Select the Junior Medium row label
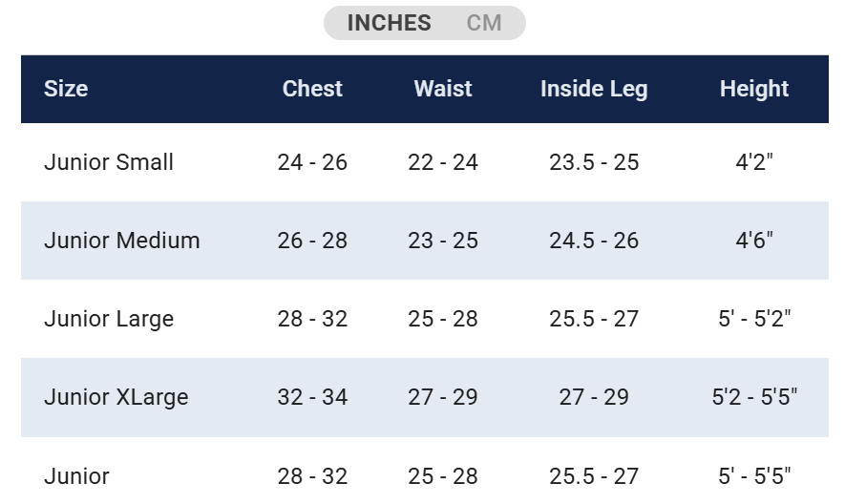 [x=122, y=241]
